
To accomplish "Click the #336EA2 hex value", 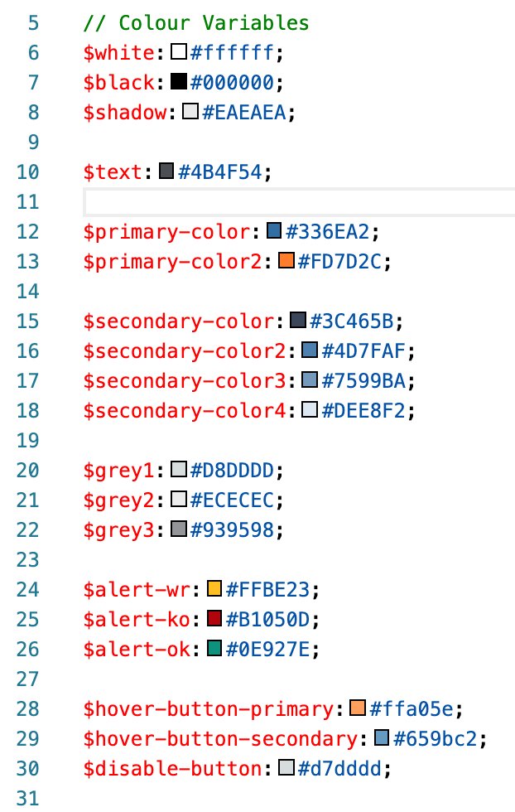I will click(x=328, y=231).
